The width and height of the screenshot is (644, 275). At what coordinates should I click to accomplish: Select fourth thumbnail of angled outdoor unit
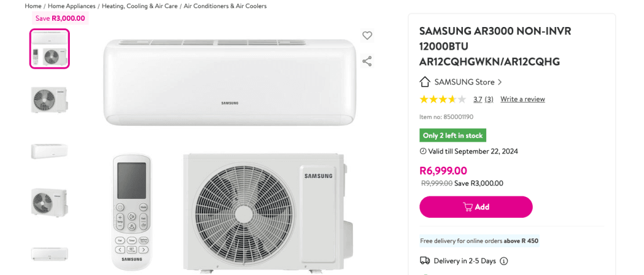pyautogui.click(x=50, y=203)
